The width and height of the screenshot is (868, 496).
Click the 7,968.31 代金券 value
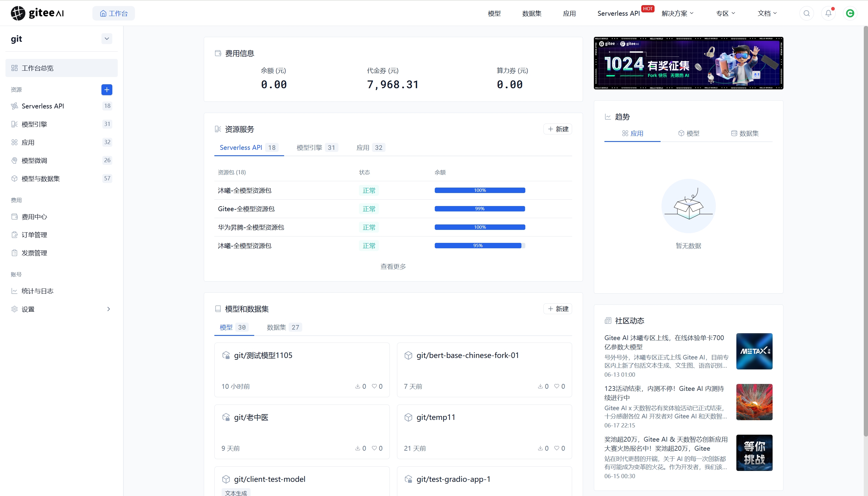(x=393, y=85)
